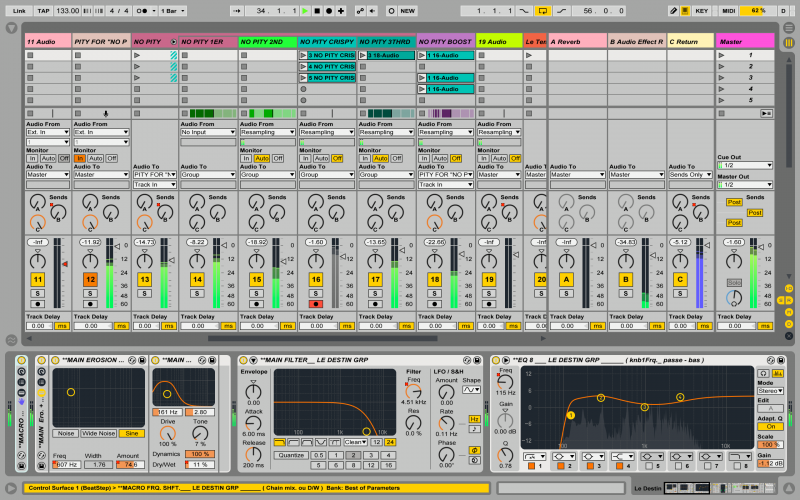Arm track 16 for recording

316,303
